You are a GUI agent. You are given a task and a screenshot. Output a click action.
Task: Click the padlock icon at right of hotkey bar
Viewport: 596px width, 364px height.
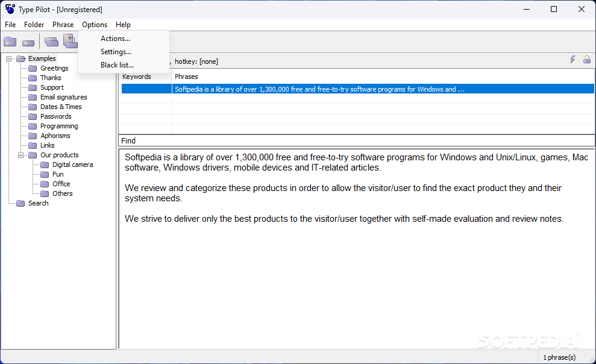(x=587, y=59)
